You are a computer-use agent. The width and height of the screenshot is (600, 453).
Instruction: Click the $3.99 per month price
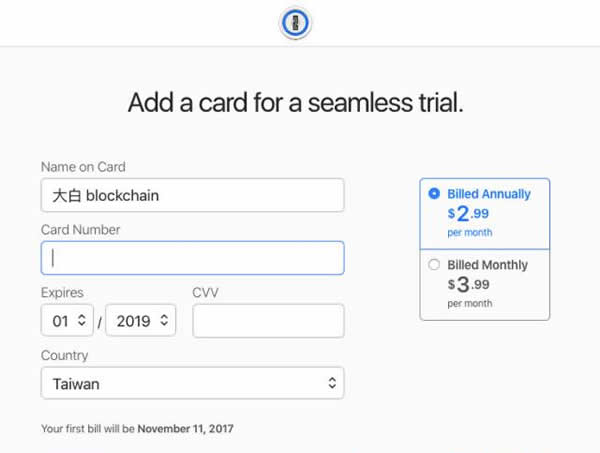coord(470,285)
